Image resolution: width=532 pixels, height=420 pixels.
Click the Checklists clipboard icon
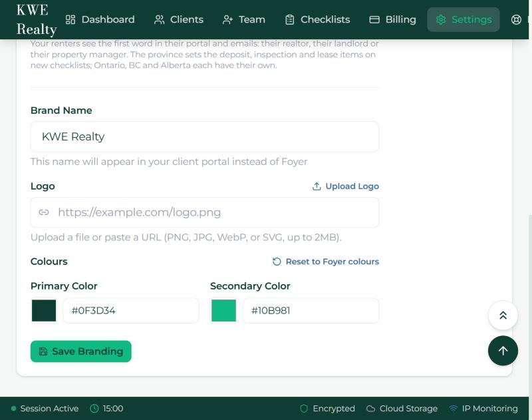click(x=289, y=20)
